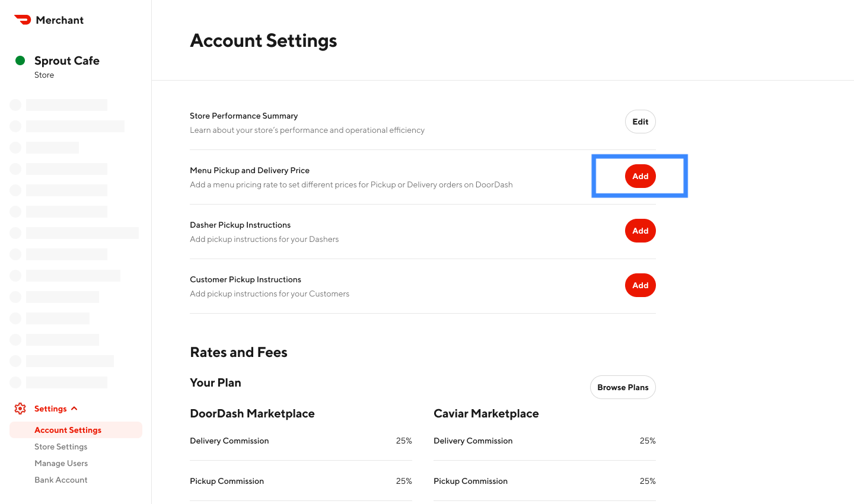The image size is (854, 504).
Task: Click the Sprout Cafe store name
Action: coord(66,60)
